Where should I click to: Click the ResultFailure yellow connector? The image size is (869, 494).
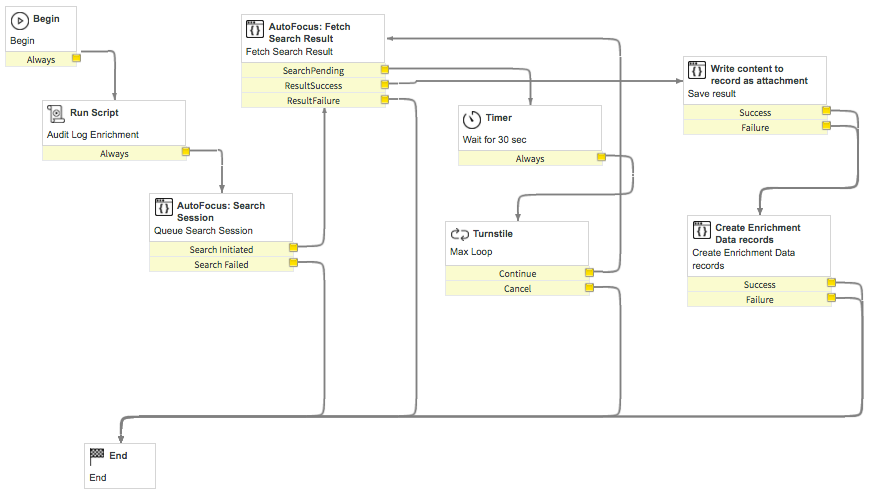pyautogui.click(x=385, y=100)
